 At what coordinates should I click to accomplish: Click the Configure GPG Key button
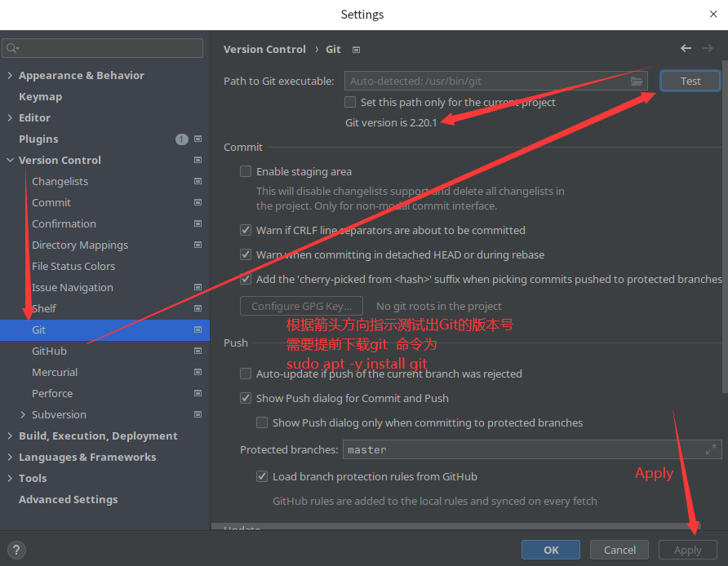[x=301, y=306]
